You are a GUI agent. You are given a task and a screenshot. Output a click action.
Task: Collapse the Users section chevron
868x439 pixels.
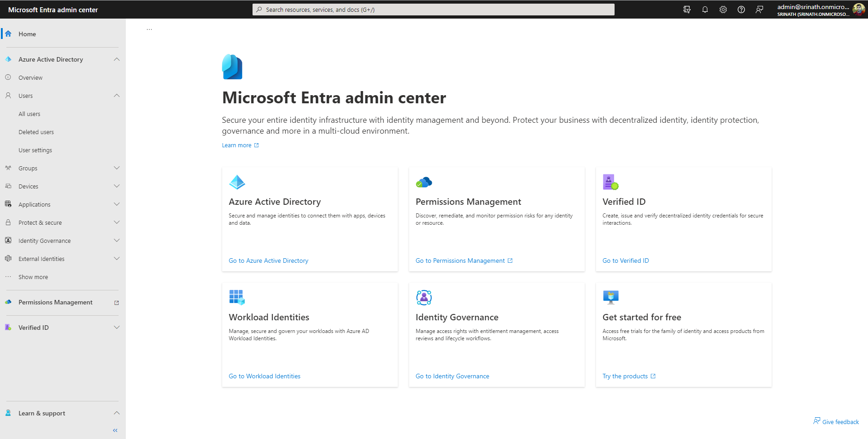pos(116,96)
